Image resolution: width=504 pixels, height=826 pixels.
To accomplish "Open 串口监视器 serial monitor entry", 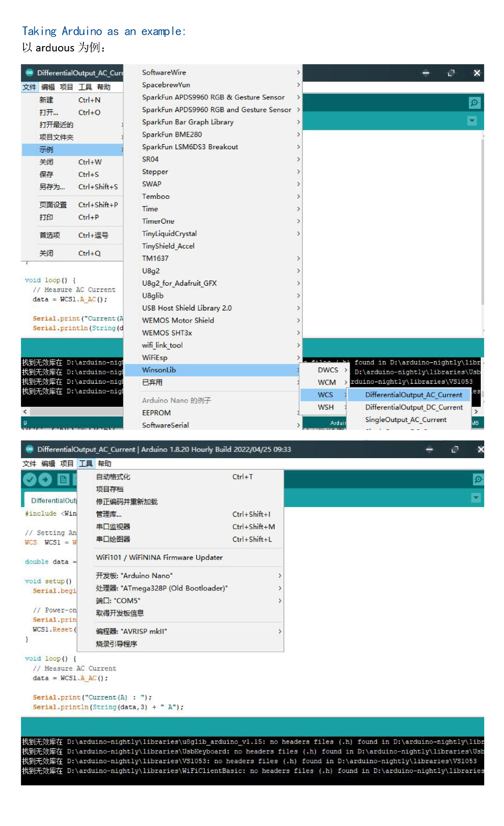I will pos(180,527).
